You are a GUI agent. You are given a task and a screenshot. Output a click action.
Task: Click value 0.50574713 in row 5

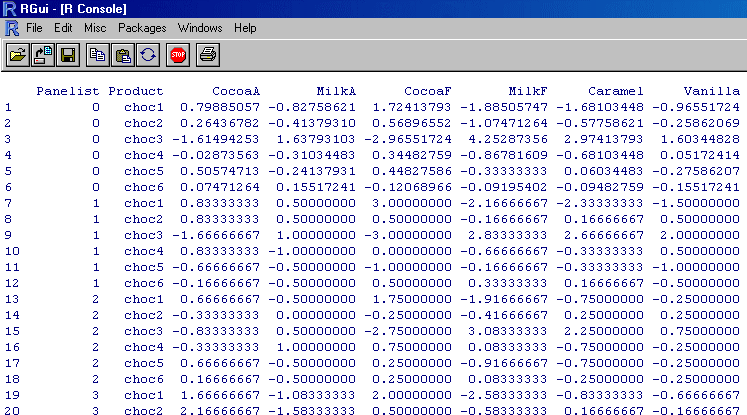[220, 171]
